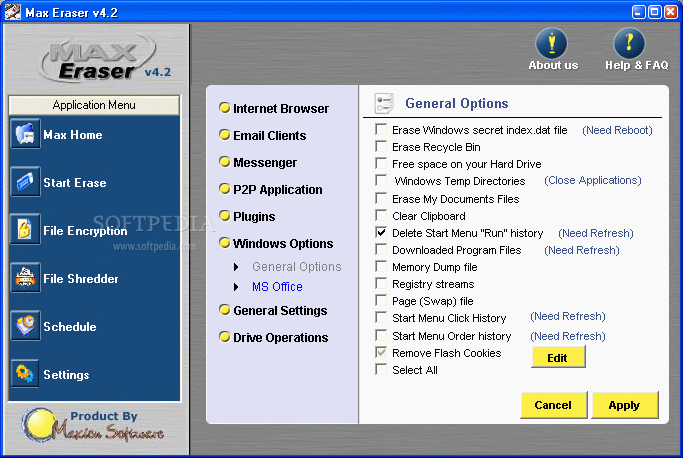This screenshot has height=458, width=683.
Task: Click the (Close Applications) note text
Action: coord(593,180)
